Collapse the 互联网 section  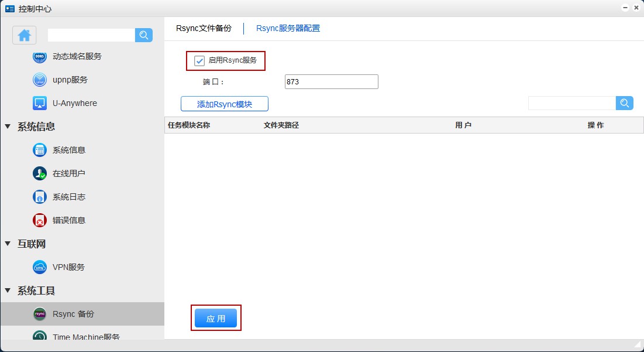8,244
